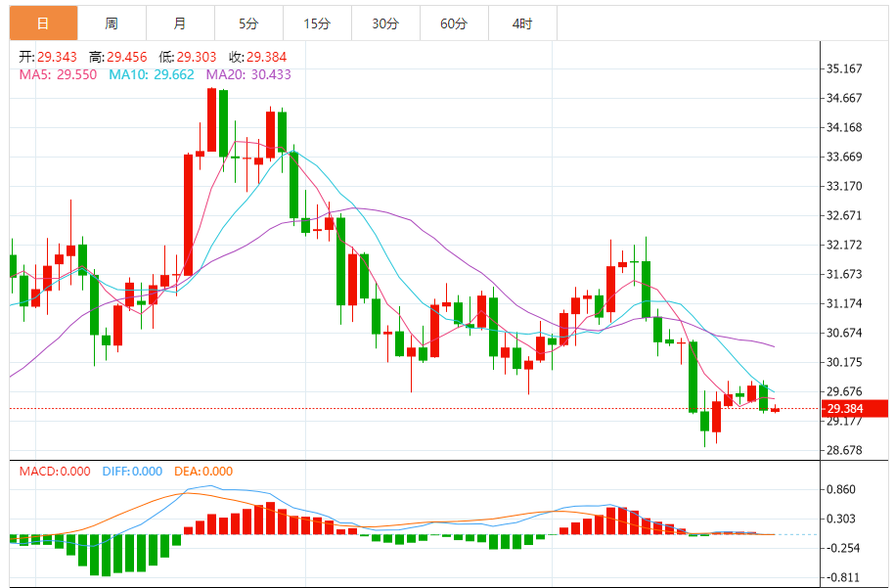The height and width of the screenshot is (588, 895).
Task: Click the low price 29.303 value
Action: coord(197,57)
